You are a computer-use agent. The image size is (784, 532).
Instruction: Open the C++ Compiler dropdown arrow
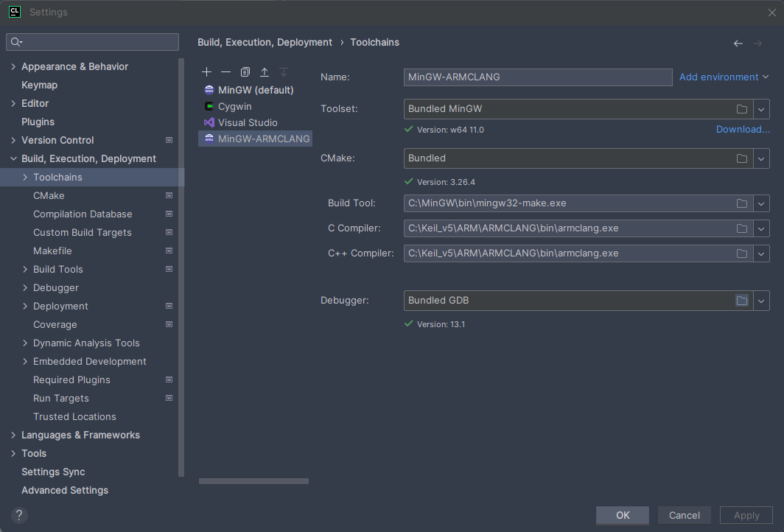[x=761, y=253]
